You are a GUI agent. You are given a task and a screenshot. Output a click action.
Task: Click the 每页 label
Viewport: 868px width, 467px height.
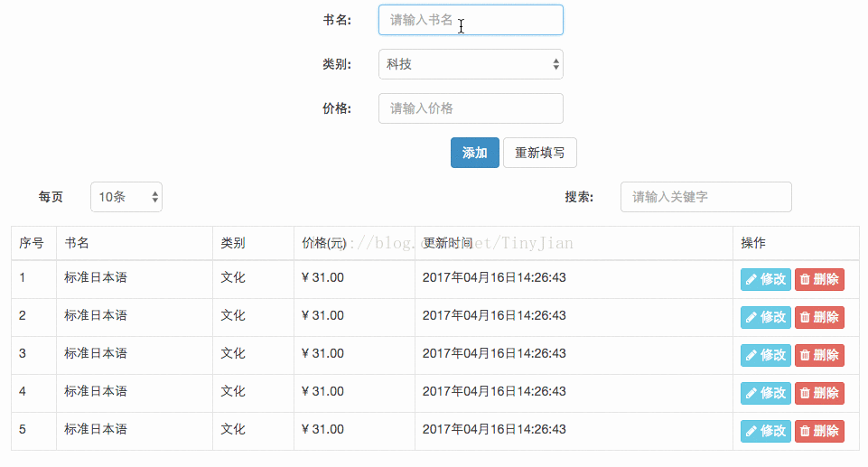click(x=51, y=197)
